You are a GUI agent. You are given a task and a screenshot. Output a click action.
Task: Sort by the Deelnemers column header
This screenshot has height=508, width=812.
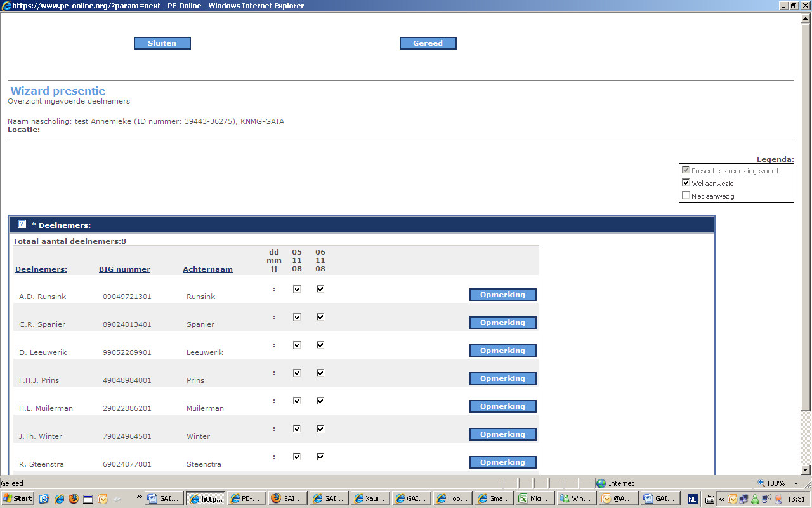point(41,269)
